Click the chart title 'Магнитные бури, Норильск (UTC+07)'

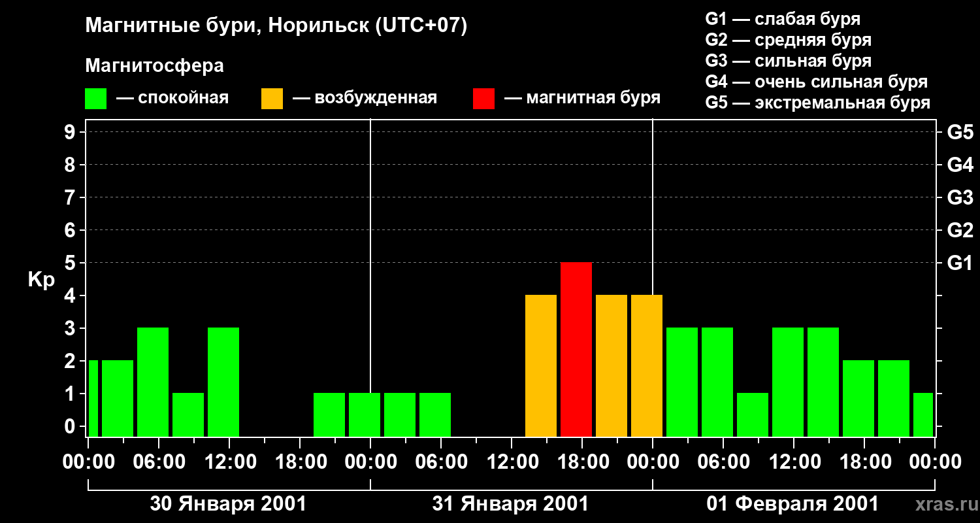point(276,26)
